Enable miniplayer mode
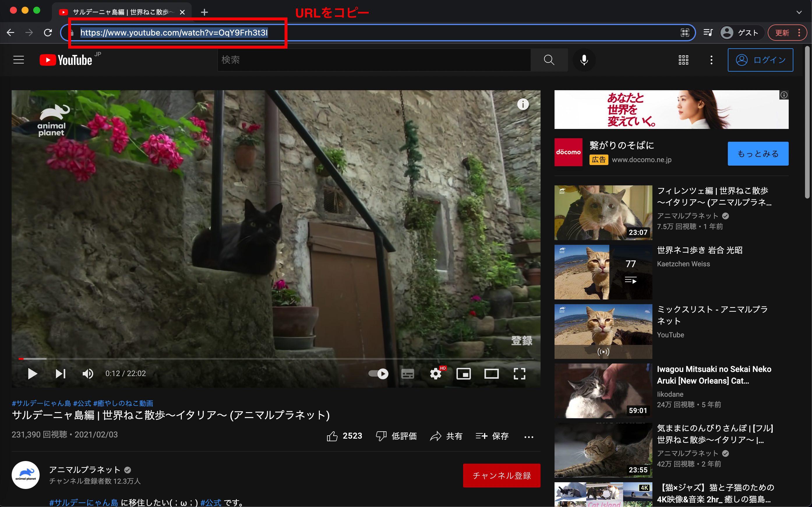 (x=463, y=373)
